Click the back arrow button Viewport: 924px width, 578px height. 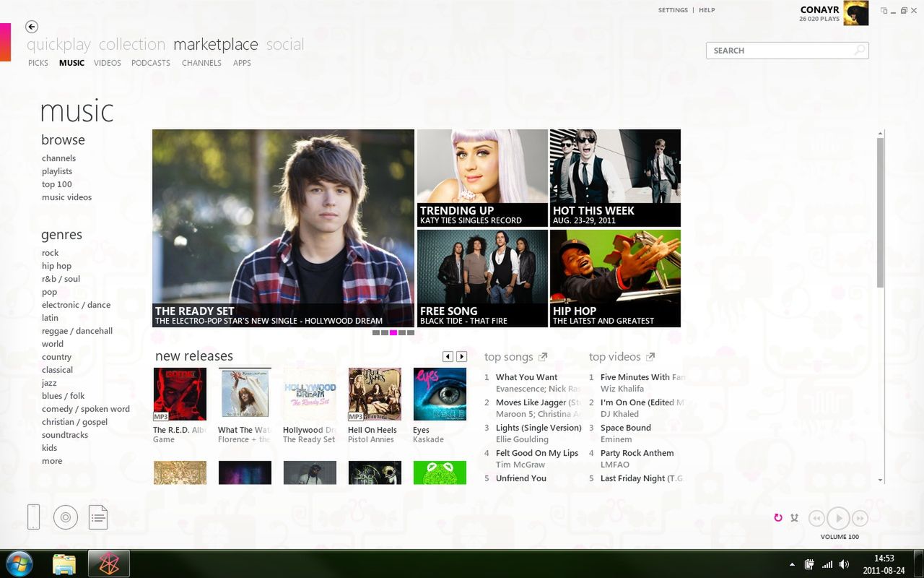tap(31, 27)
